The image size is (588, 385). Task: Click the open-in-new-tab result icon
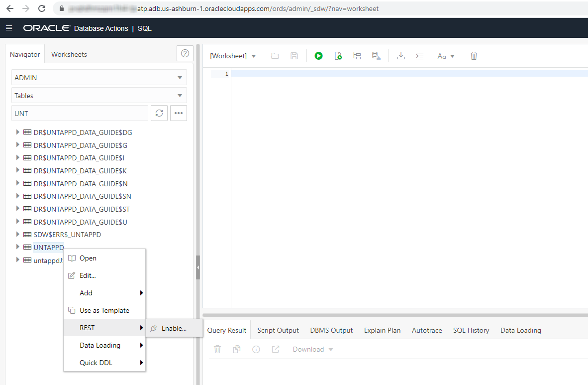pyautogui.click(x=276, y=349)
